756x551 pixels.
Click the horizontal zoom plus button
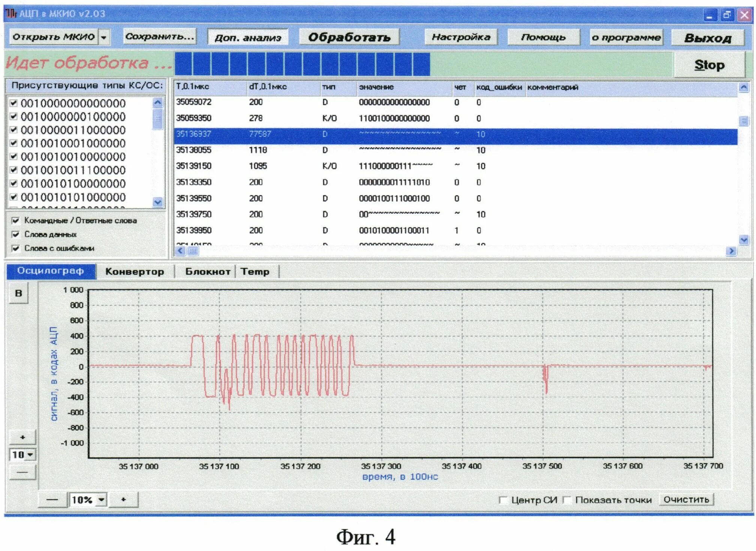click(123, 500)
